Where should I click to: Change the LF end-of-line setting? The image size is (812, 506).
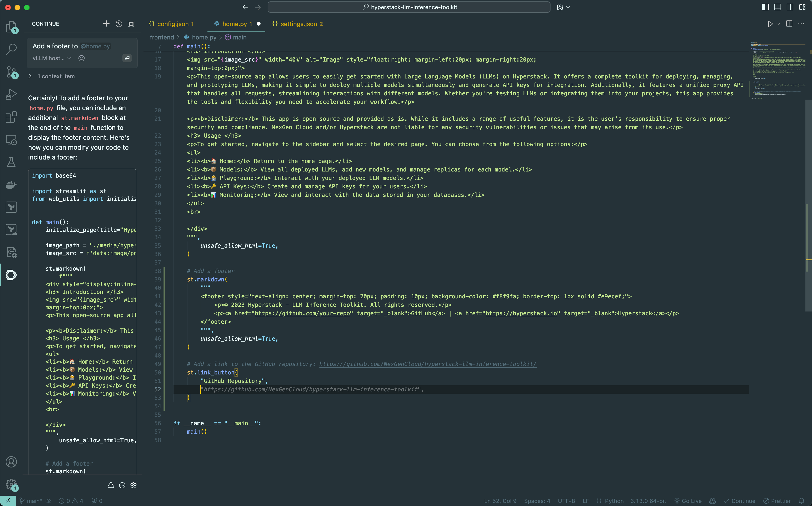[x=586, y=501]
